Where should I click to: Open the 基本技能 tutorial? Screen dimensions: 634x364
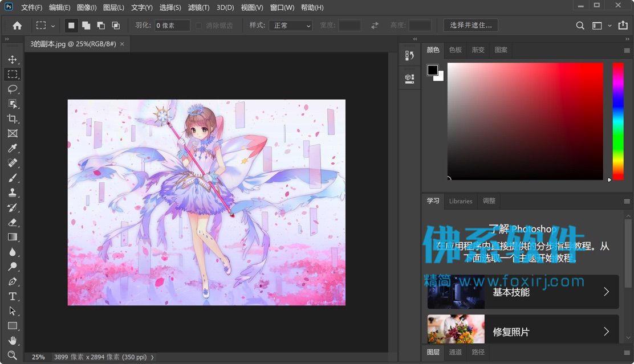point(523,292)
